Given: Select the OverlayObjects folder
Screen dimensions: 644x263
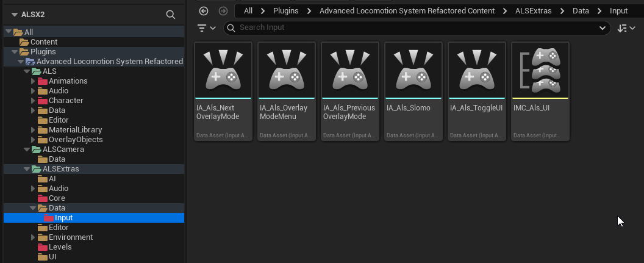Looking at the screenshot, I should click(x=76, y=140).
